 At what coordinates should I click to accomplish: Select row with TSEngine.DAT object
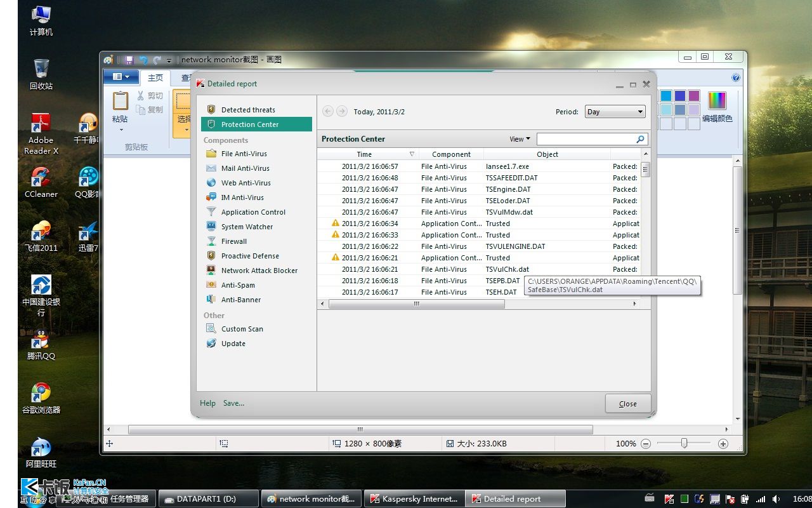[x=479, y=189]
